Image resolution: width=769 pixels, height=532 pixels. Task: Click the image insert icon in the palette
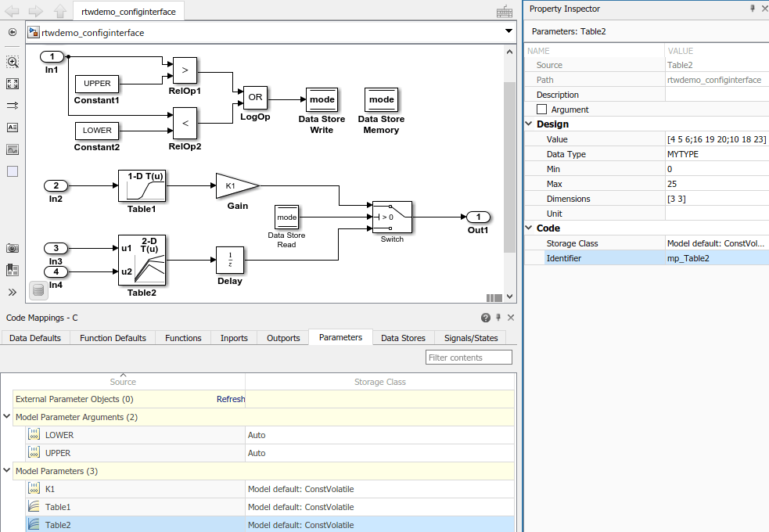click(x=12, y=149)
